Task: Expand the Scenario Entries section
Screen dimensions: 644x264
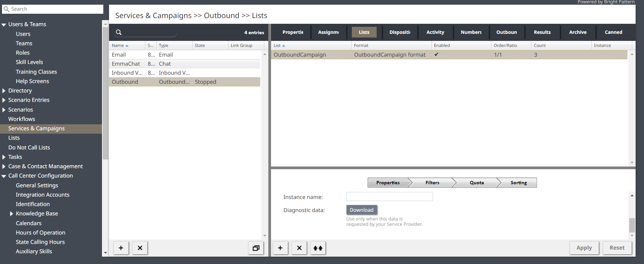Action: coord(4,100)
